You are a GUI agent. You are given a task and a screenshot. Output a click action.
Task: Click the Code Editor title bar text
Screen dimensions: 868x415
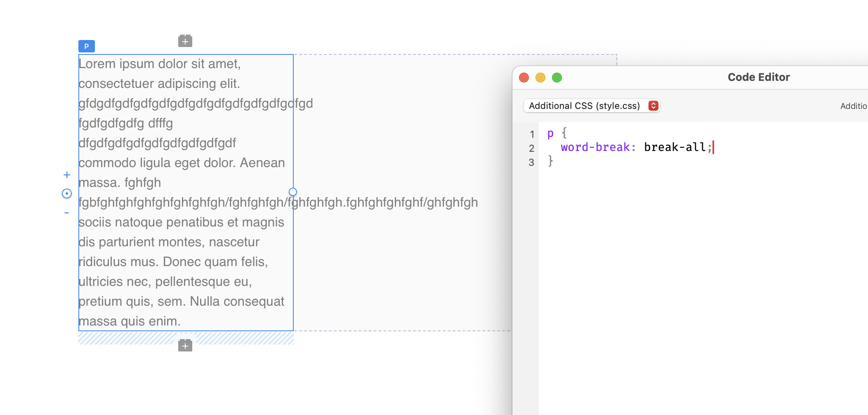click(758, 77)
